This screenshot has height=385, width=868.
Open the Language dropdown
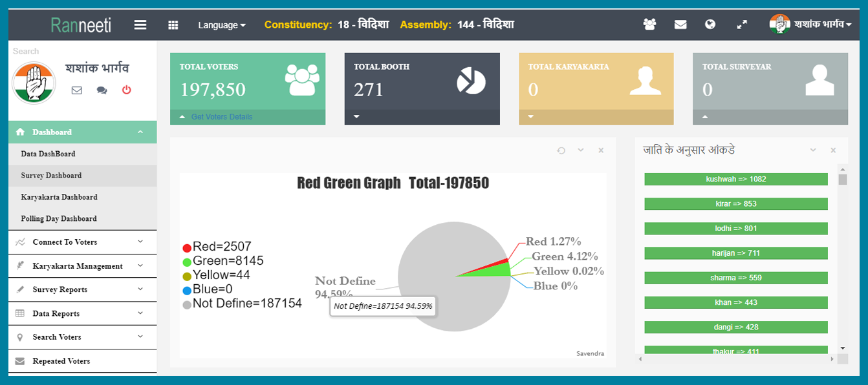tap(222, 25)
